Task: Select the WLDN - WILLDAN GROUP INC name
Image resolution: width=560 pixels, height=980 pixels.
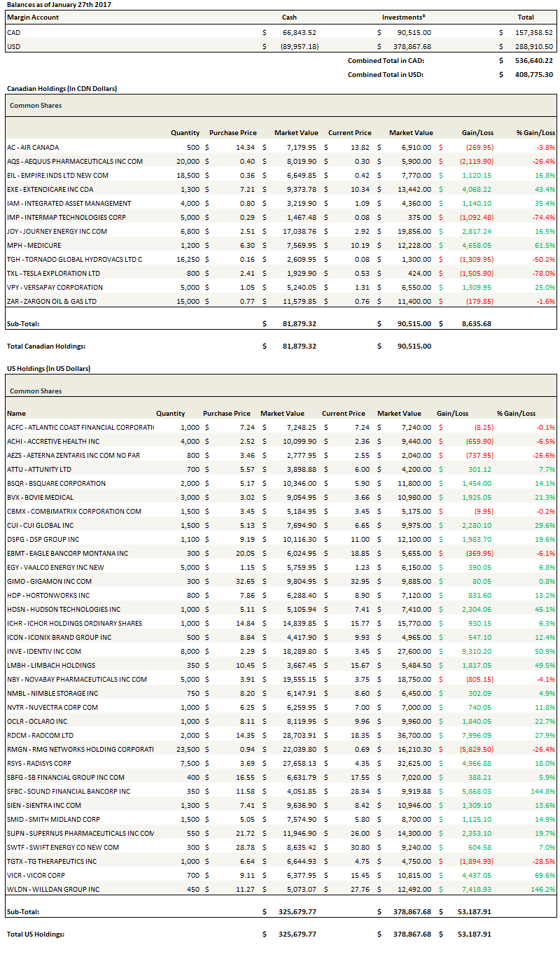Action: 53,889
